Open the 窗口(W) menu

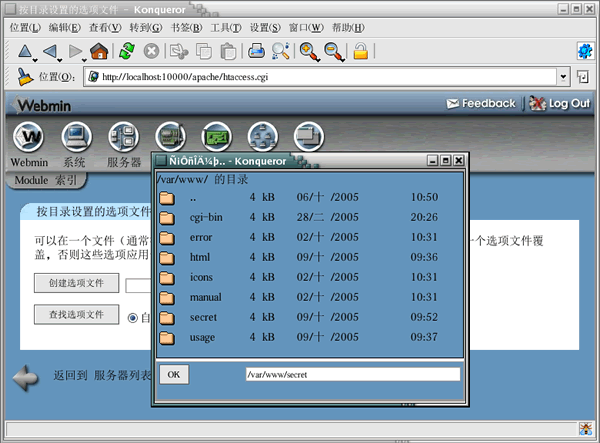pyautogui.click(x=306, y=28)
